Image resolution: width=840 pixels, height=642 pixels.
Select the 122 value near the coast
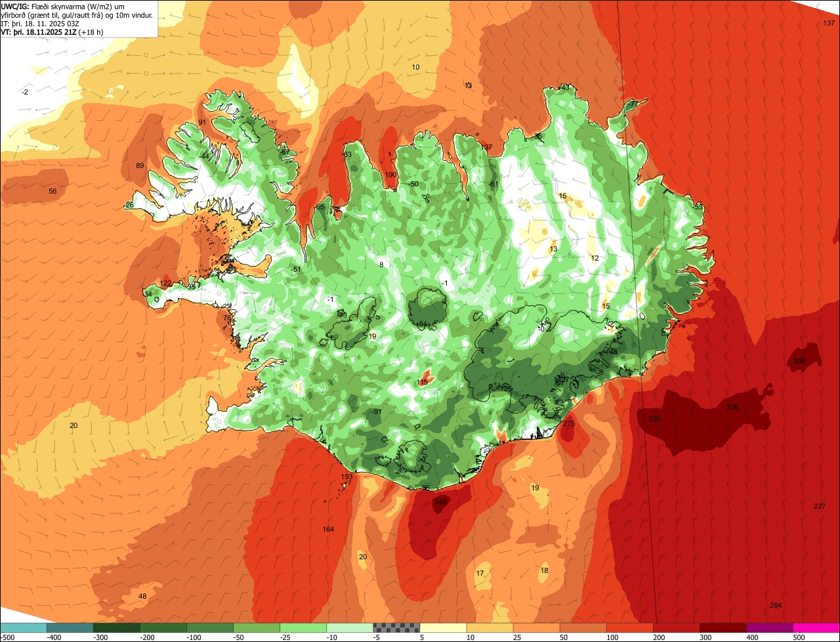[166, 283]
